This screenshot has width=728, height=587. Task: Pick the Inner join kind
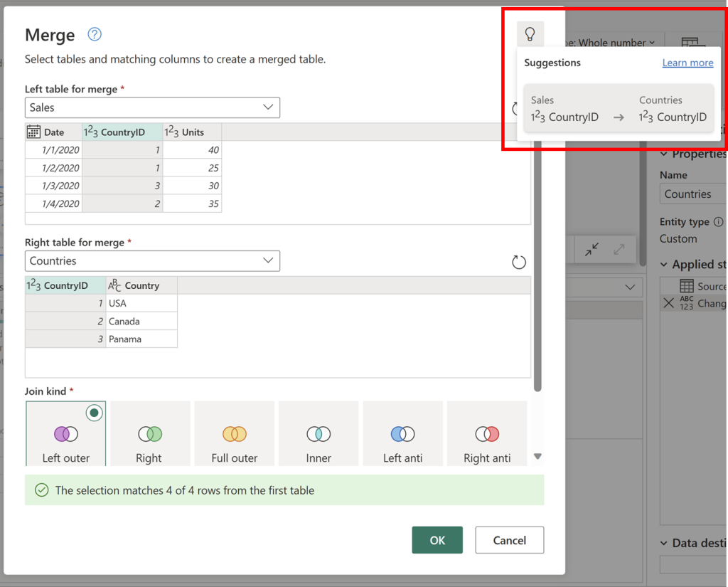point(318,433)
